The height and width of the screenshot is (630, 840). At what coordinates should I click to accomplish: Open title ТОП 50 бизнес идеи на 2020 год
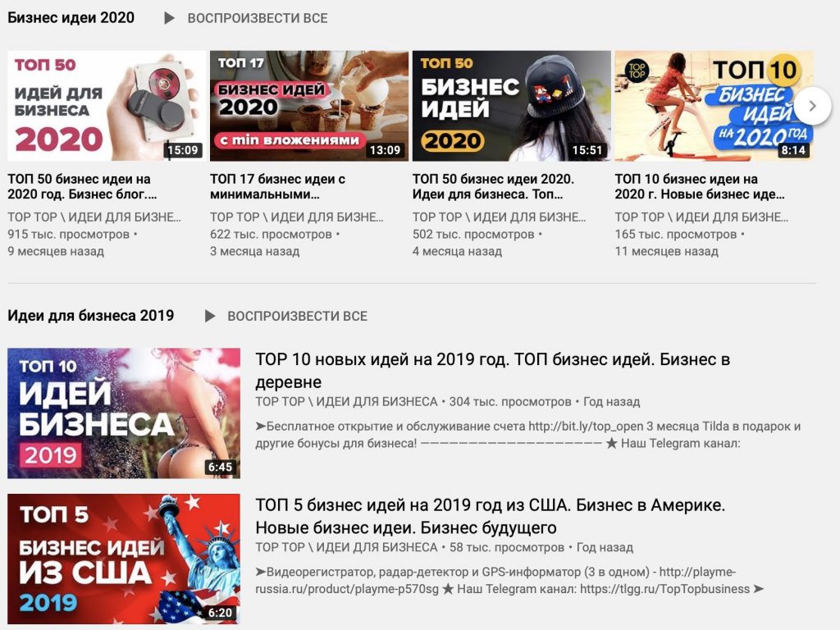82,187
